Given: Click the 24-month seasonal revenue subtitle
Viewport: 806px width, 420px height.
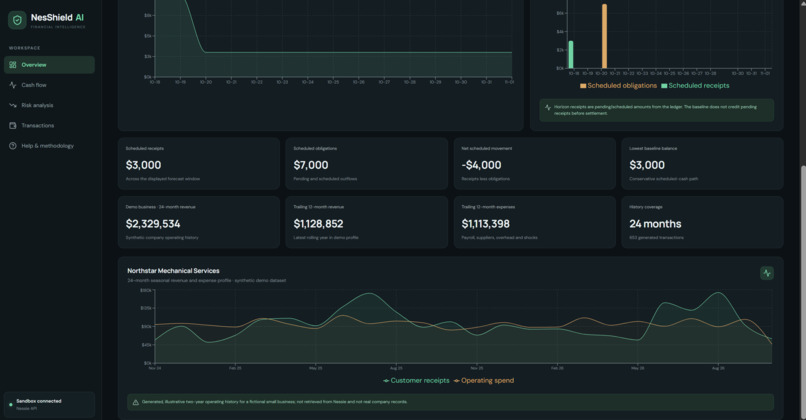Looking at the screenshot, I should click(x=207, y=281).
